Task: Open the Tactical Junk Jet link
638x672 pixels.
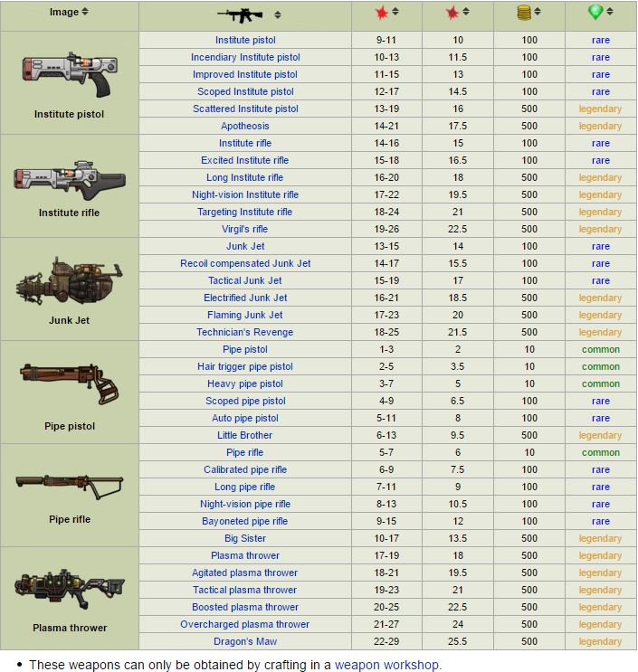Action: click(245, 280)
